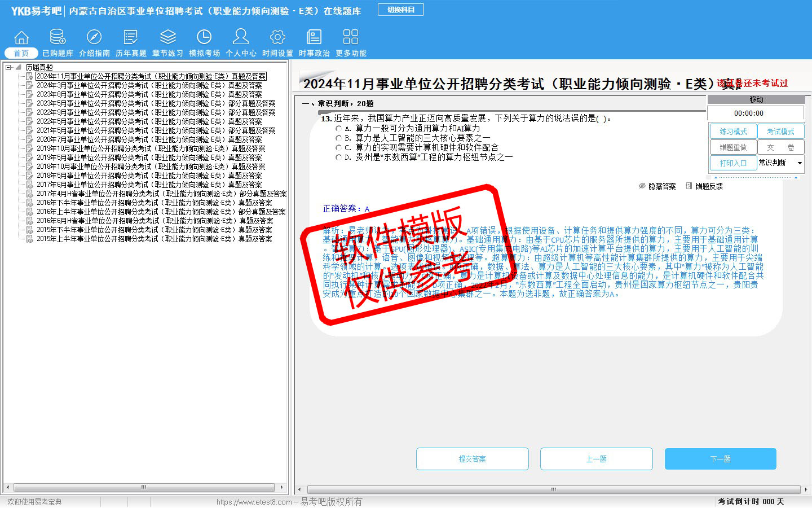Switch to 考试模式 exam mode

[x=780, y=132]
